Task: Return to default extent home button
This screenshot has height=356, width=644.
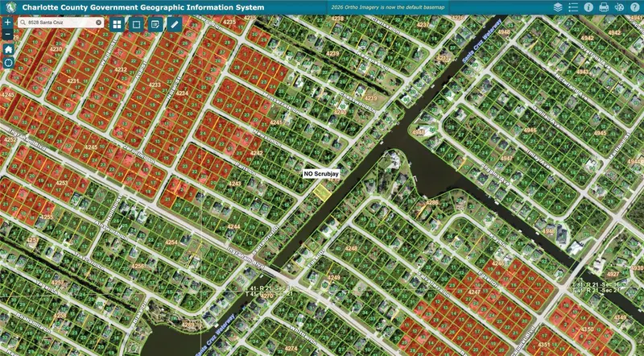Action: click(x=8, y=49)
